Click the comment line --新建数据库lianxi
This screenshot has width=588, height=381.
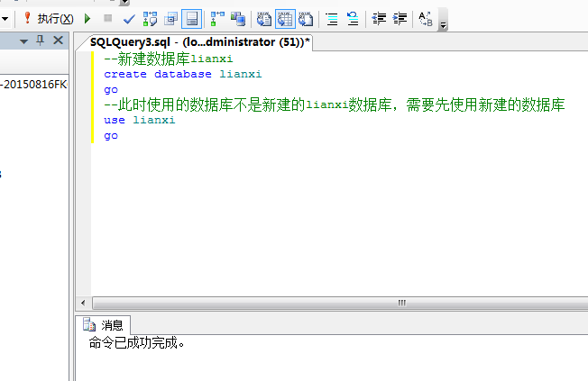(x=169, y=59)
